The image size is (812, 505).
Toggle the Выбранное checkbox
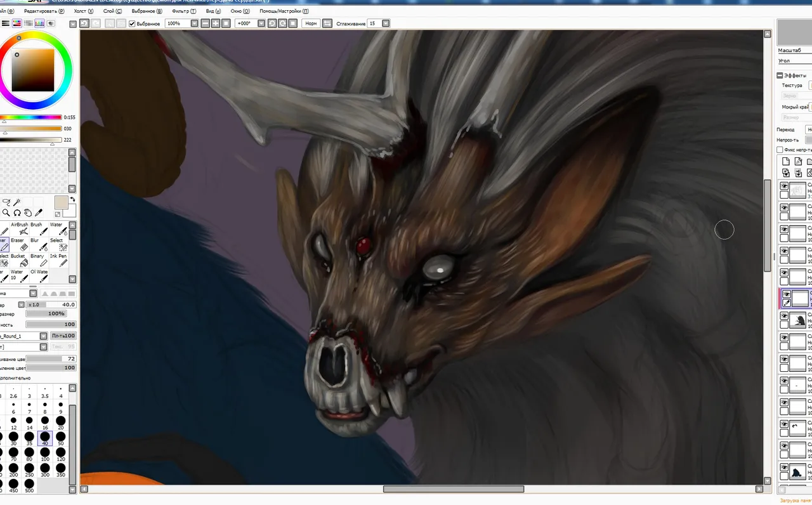coord(132,23)
